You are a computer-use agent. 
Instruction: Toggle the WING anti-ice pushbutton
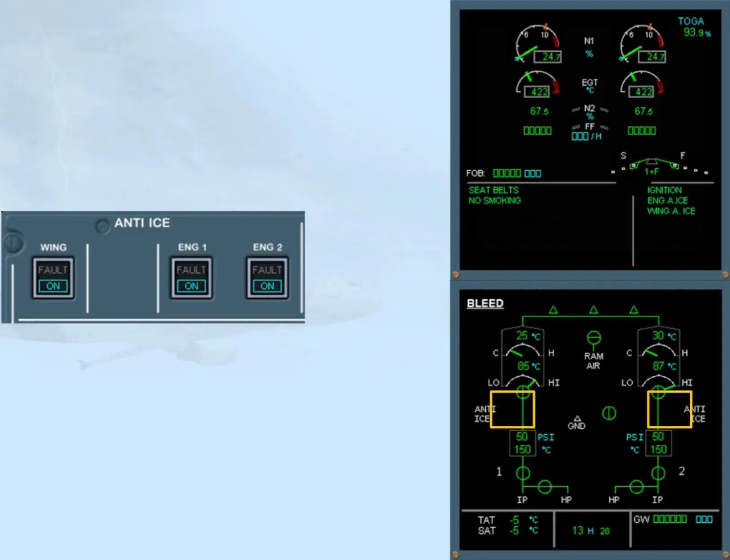53,278
